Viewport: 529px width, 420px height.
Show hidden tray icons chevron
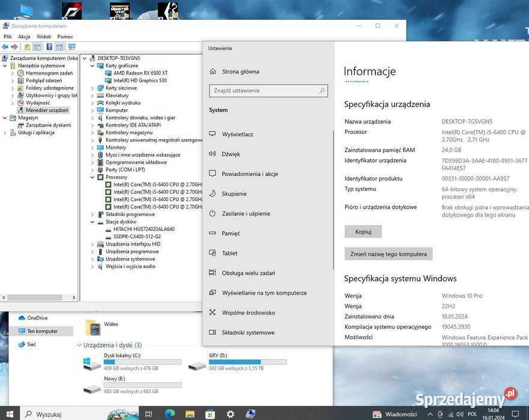[x=430, y=414]
